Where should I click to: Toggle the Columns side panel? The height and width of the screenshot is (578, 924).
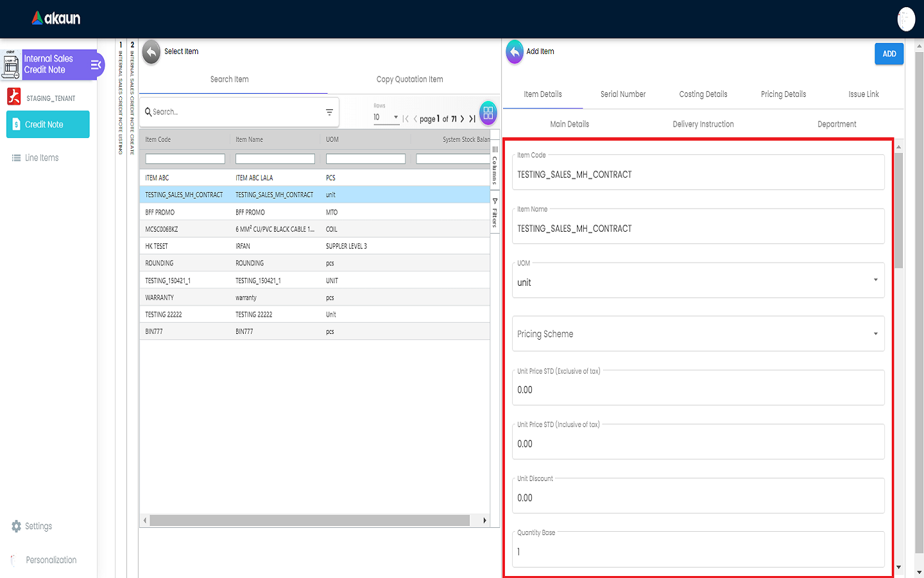[x=495, y=166]
